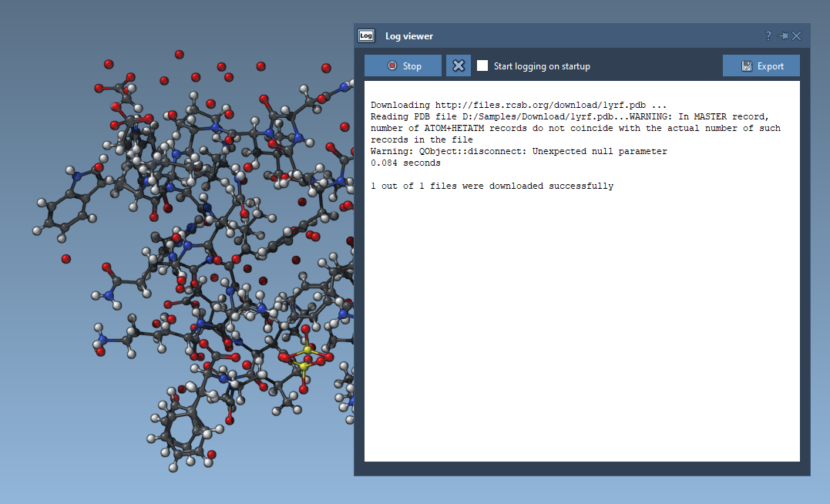The width and height of the screenshot is (830, 504).
Task: Export the log contents
Action: [x=761, y=66]
